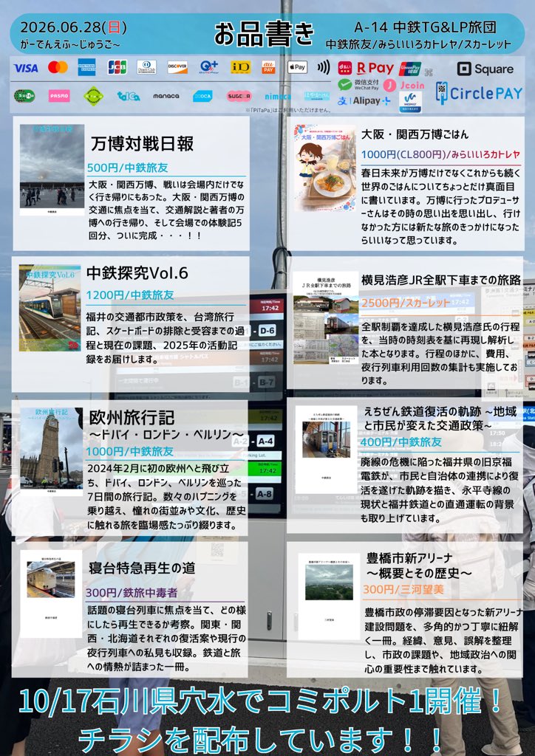
Task: Click the PiTaPa unavailable notice
Action: [x=287, y=110]
